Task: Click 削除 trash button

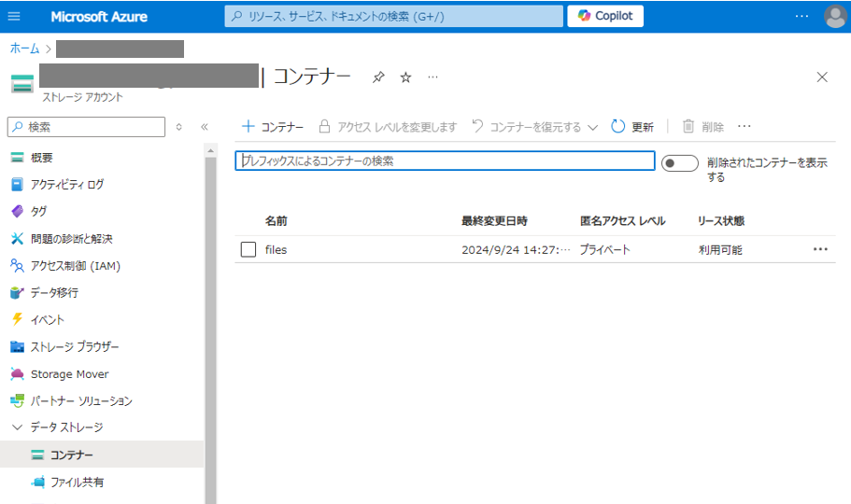Action: pyautogui.click(x=702, y=127)
